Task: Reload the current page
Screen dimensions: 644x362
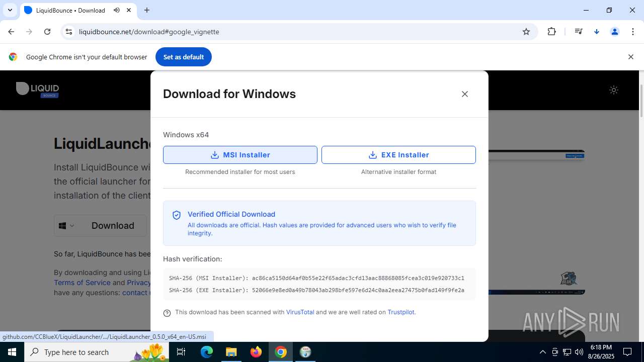Action: (x=47, y=32)
